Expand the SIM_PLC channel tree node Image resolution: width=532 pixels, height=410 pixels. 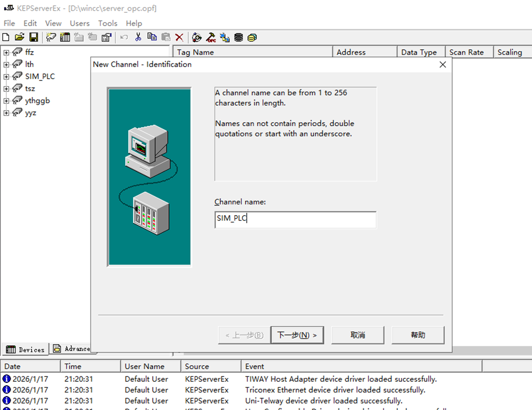tap(6, 77)
